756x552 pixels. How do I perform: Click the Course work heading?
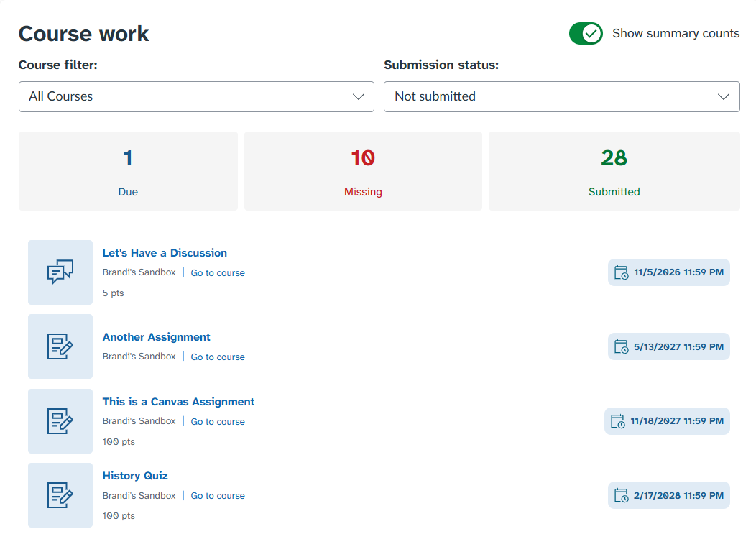84,34
